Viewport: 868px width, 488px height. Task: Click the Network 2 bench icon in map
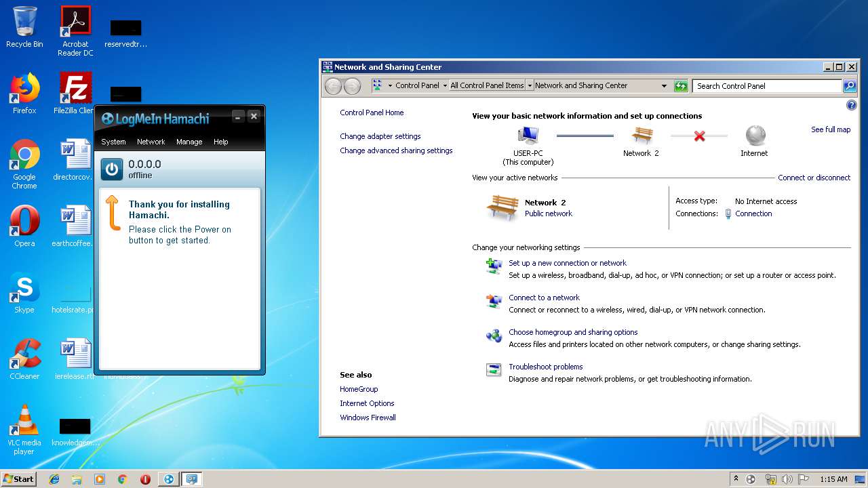coord(642,136)
